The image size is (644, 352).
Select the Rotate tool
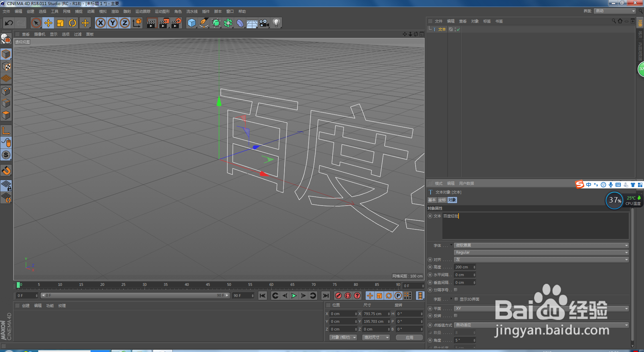pyautogui.click(x=72, y=23)
